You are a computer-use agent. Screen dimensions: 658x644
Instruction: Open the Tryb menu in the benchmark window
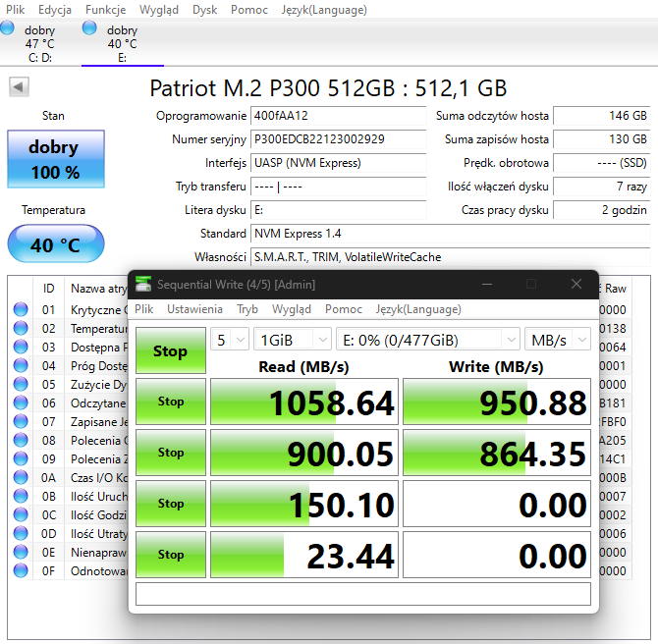pos(247,308)
